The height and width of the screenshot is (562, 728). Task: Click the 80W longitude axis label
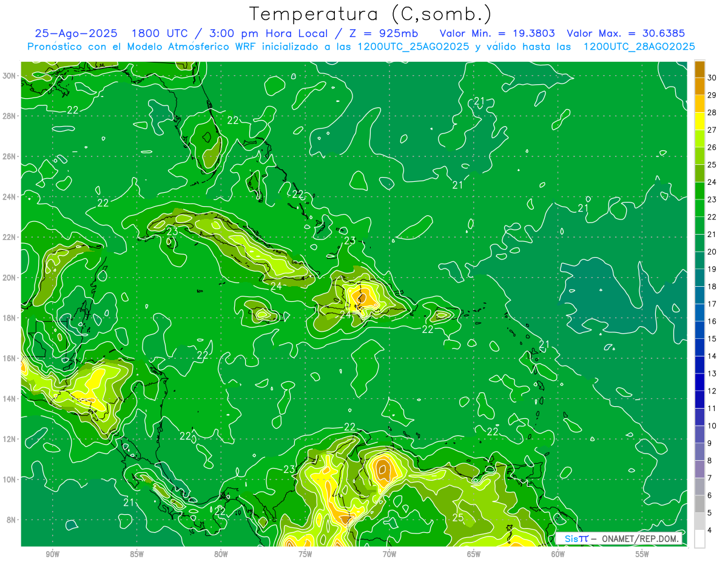coord(221,554)
